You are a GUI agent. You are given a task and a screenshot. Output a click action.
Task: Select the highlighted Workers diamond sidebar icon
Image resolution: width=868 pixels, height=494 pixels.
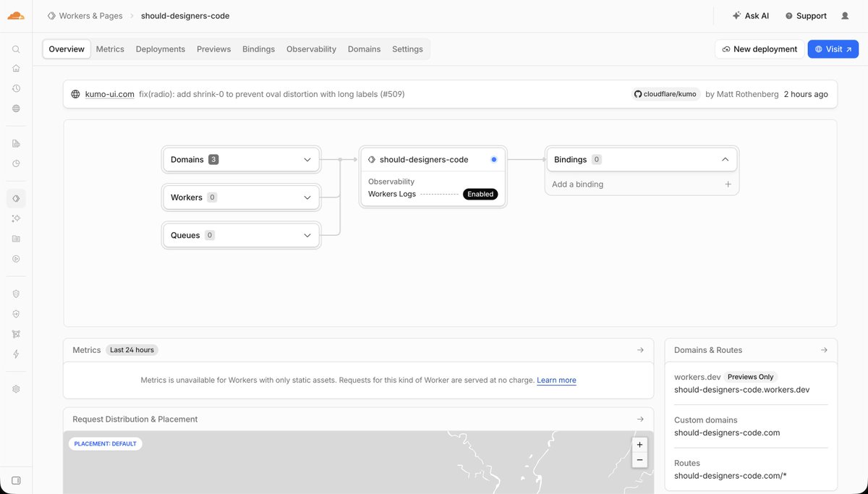pyautogui.click(x=16, y=198)
